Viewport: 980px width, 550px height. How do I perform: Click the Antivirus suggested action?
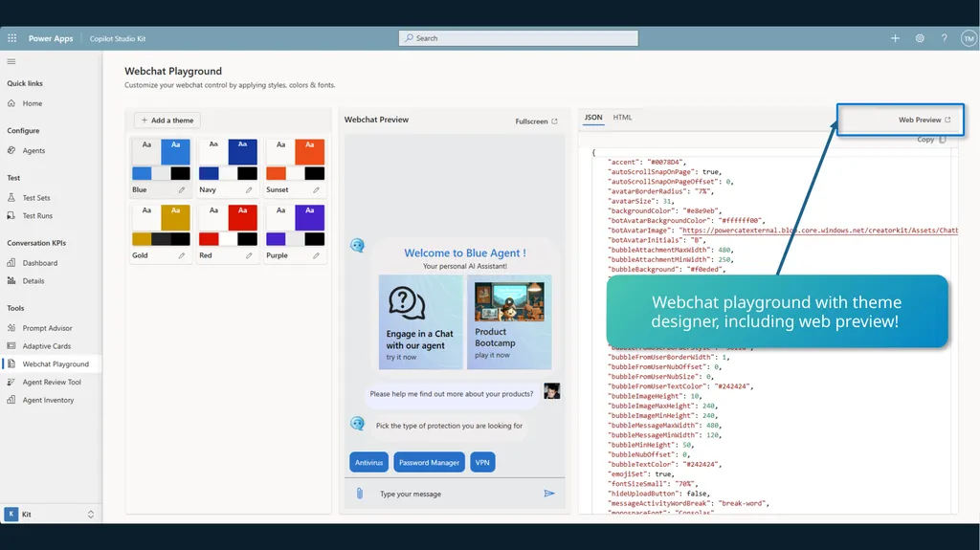point(368,463)
